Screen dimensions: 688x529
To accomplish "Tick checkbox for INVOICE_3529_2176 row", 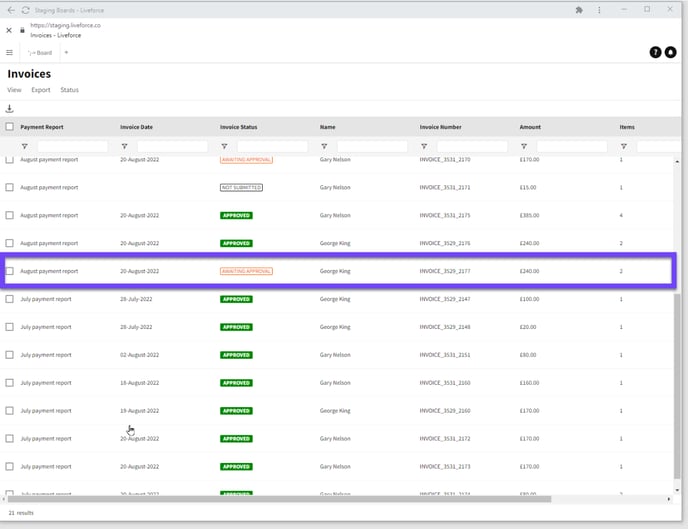I will 9,243.
